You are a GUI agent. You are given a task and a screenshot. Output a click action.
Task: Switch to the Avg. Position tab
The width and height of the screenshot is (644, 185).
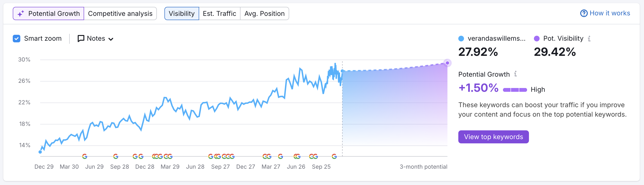click(265, 13)
